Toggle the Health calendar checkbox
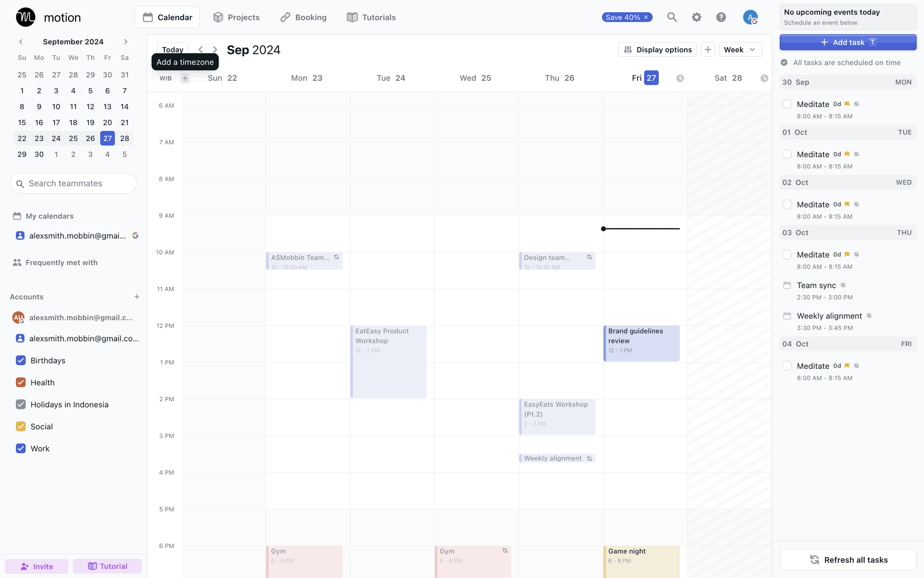 [x=21, y=382]
